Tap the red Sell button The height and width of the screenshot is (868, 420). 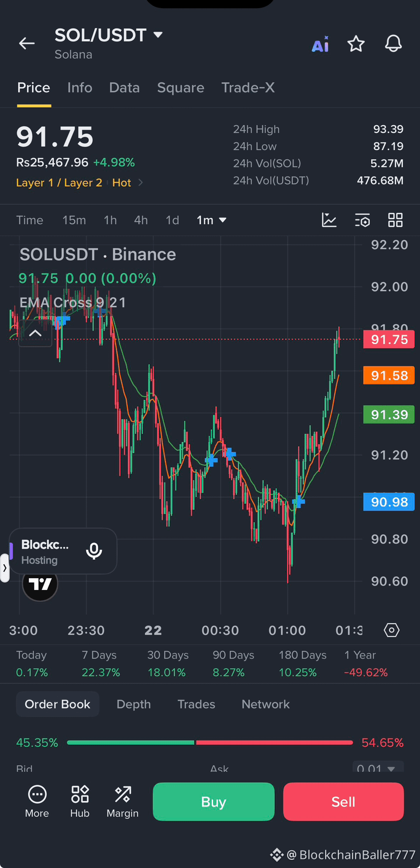coord(343,802)
